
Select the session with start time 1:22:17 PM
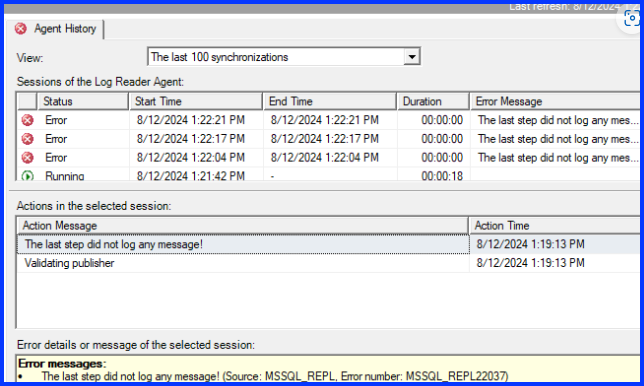coord(328,139)
